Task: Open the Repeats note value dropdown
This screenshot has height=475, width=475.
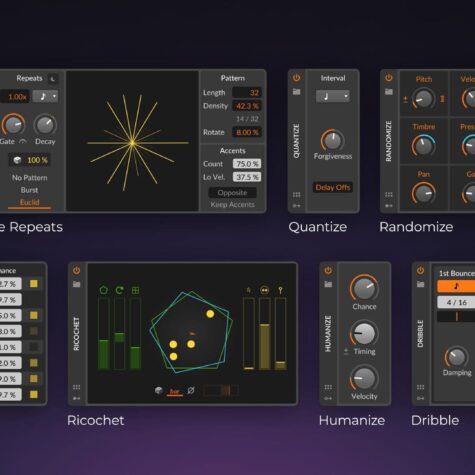Action: click(45, 97)
